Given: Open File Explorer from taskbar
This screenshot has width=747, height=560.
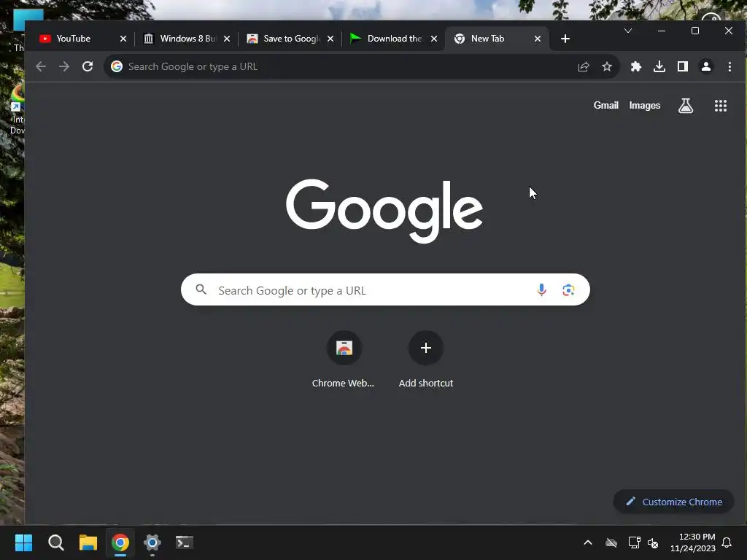Looking at the screenshot, I should [x=88, y=542].
